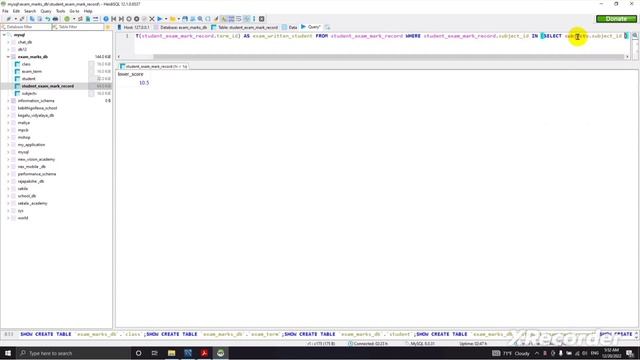Screen dimensions: 640x360
Task: Click the Run query play icon
Action: 160,19
